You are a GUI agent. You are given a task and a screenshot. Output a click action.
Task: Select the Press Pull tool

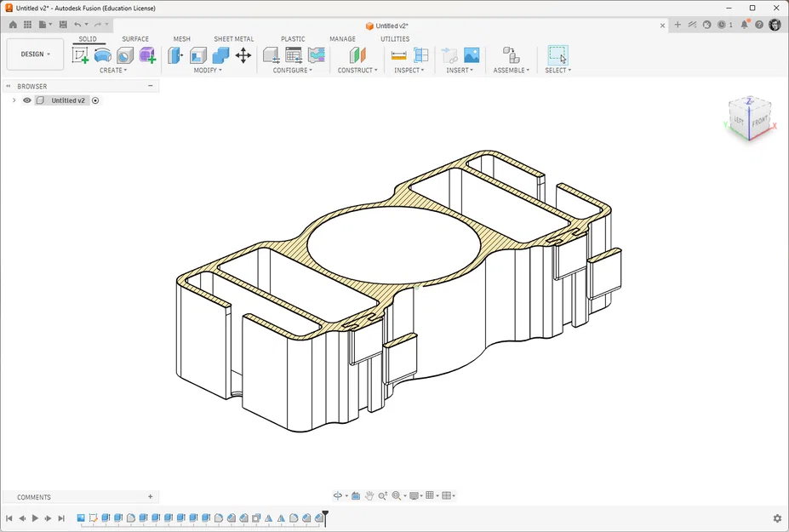click(x=175, y=54)
